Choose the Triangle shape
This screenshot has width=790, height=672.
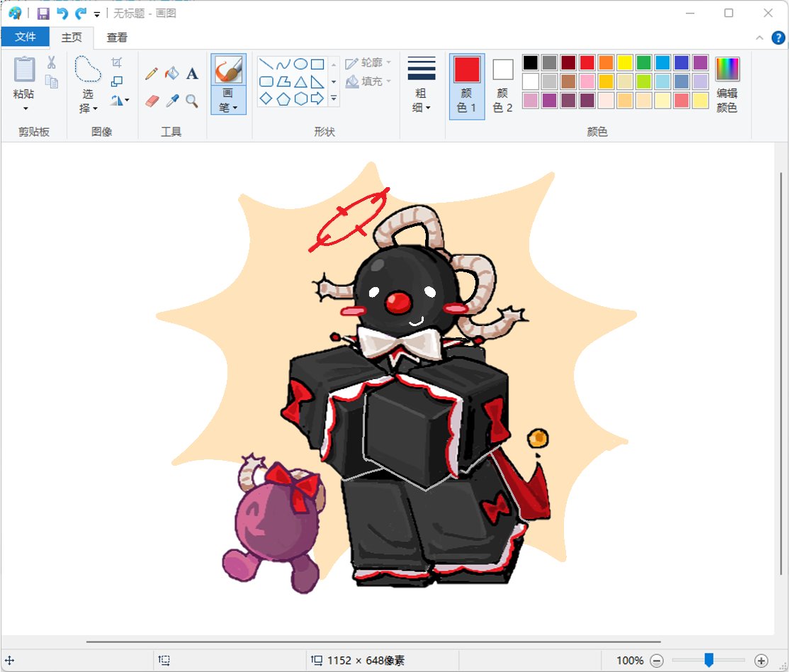tap(300, 82)
